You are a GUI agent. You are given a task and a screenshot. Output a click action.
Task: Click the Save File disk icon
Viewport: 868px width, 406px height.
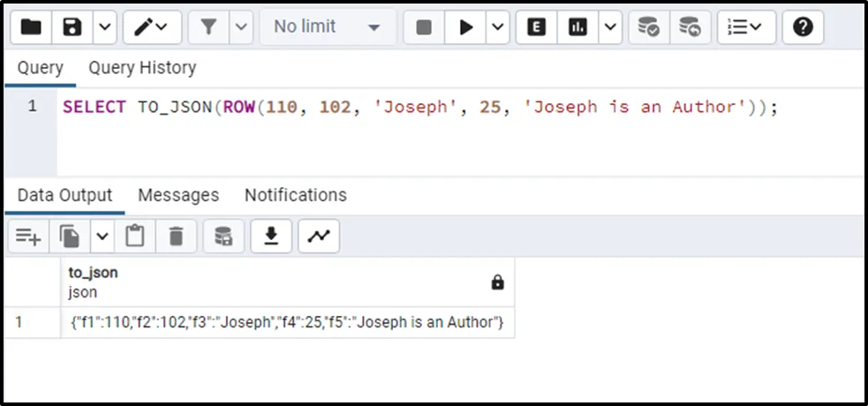[x=72, y=27]
